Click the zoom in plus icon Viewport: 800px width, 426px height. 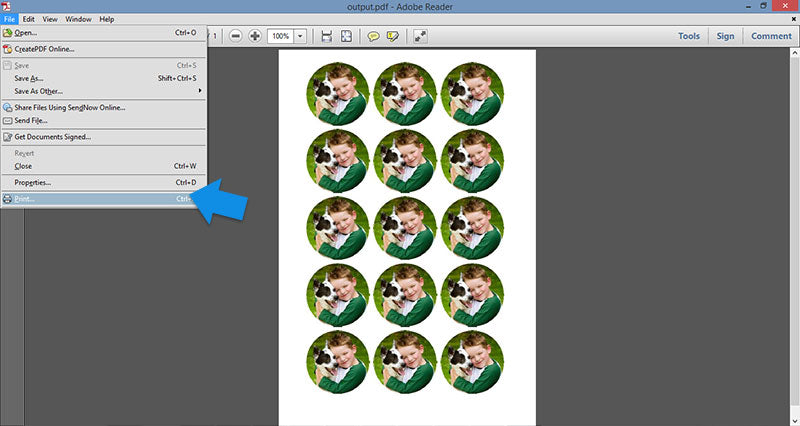(255, 36)
